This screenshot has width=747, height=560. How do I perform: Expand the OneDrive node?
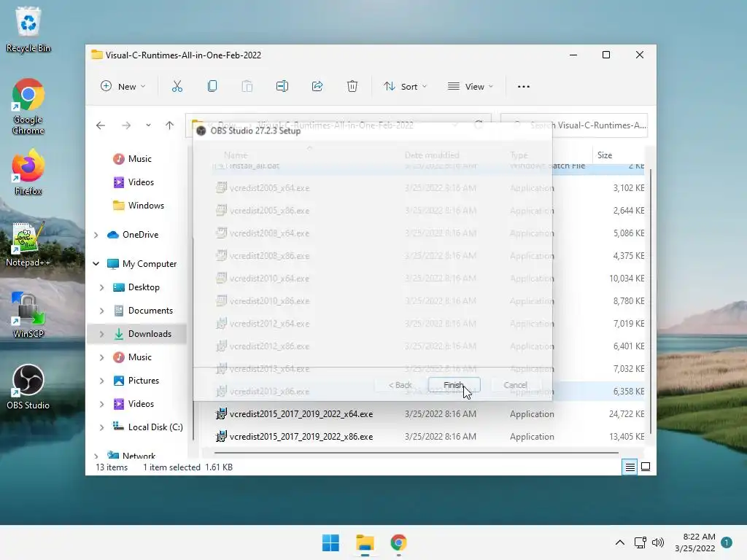96,235
